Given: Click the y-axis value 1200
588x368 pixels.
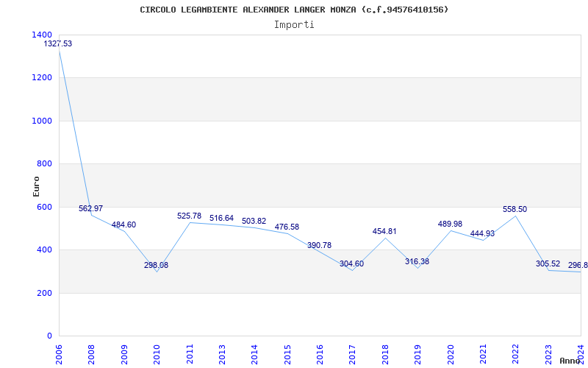Looking at the screenshot, I should (x=42, y=78).
